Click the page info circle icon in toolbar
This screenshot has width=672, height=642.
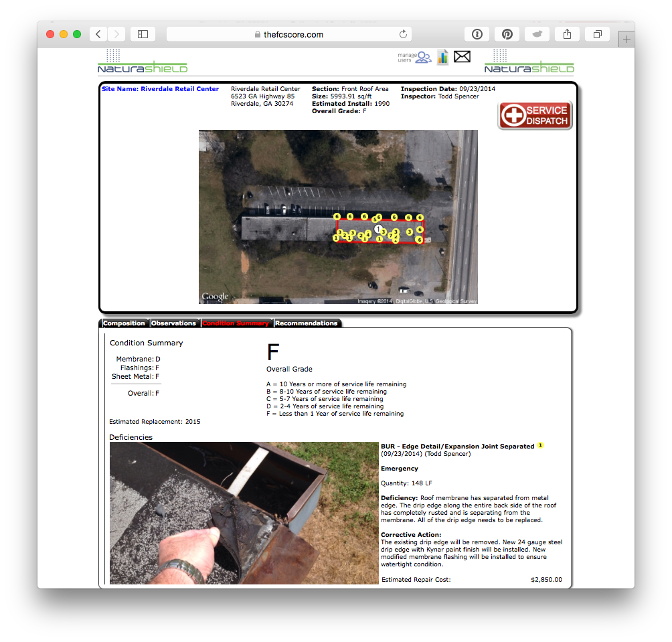coord(477,33)
